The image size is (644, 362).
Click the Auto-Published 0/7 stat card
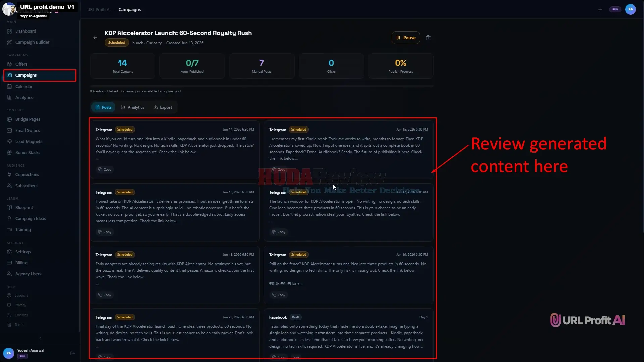pyautogui.click(x=192, y=66)
